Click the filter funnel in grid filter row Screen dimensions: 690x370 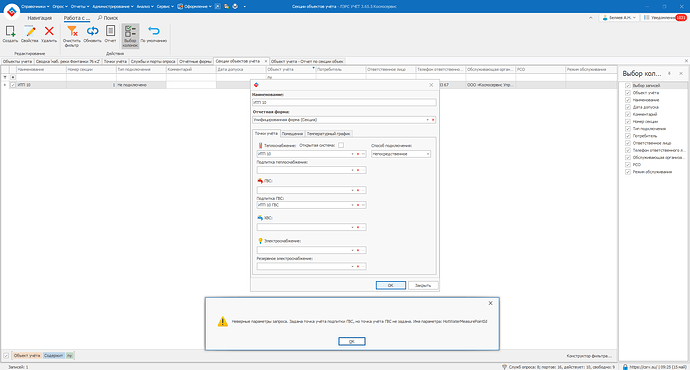point(5,77)
